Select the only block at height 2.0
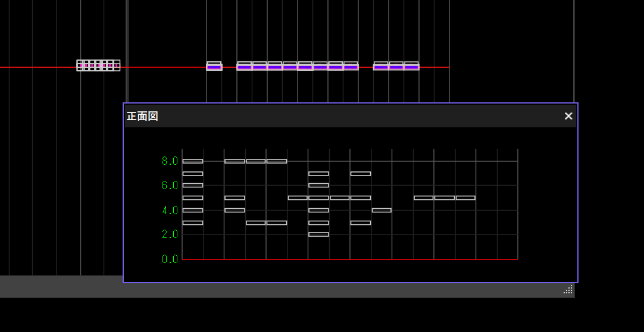Image resolution: width=644 pixels, height=332 pixels. point(318,234)
